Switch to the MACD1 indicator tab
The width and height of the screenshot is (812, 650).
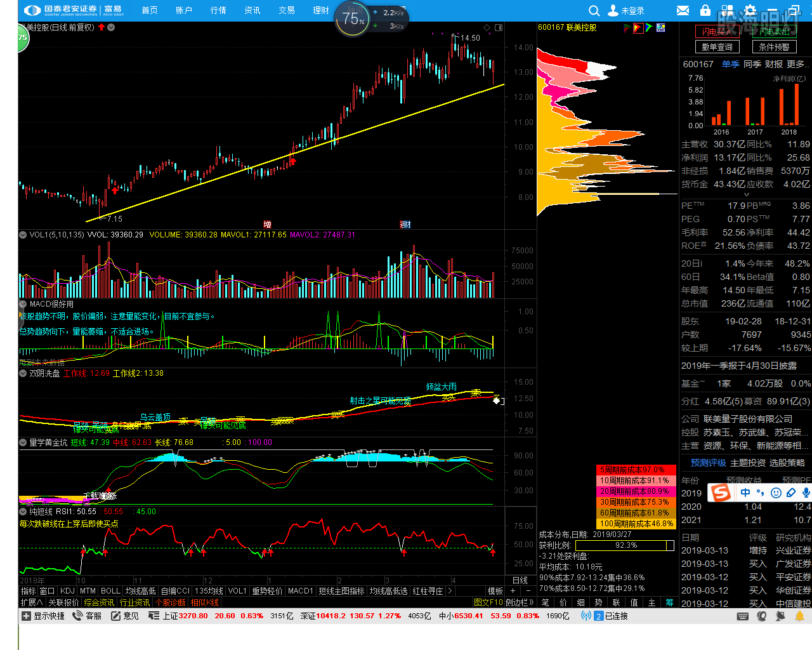click(301, 591)
